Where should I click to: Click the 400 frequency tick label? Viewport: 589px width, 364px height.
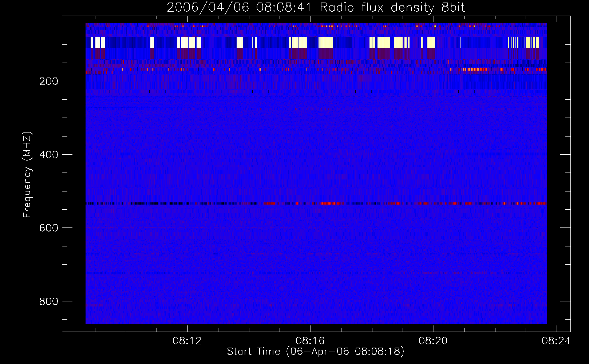coord(49,155)
